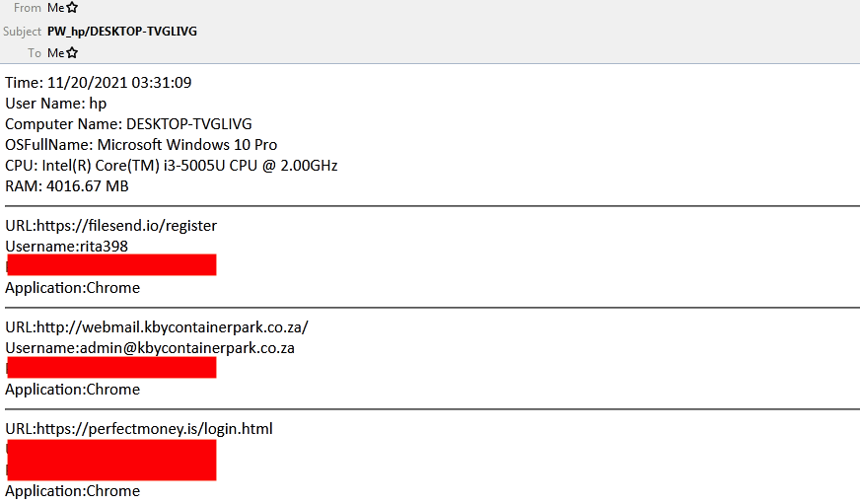Open the filesend.io/register URL
860x504 pixels.
click(x=126, y=226)
